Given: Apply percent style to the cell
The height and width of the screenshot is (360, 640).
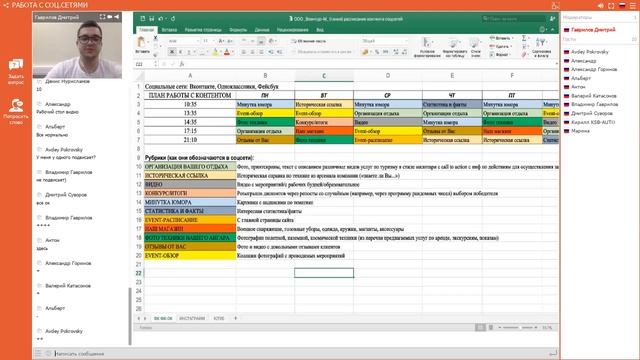Looking at the screenshot, I should pyautogui.click(x=377, y=52).
